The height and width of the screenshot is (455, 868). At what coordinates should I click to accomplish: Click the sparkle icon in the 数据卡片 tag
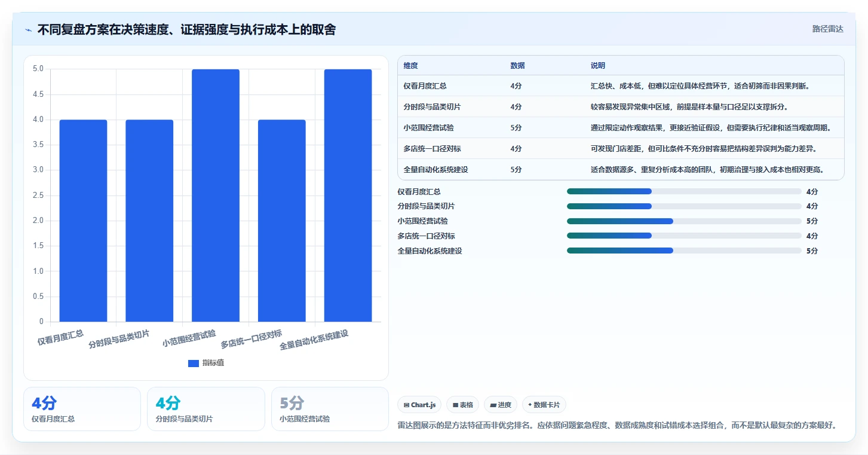pyautogui.click(x=530, y=405)
